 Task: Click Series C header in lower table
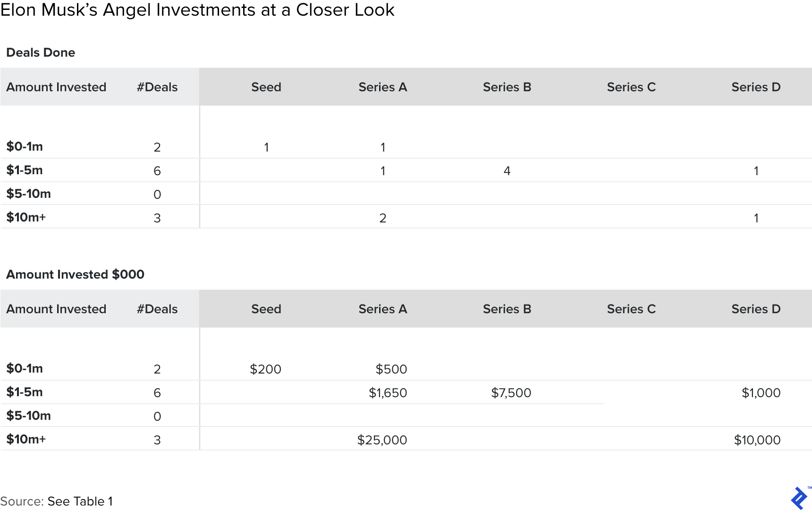(631, 309)
